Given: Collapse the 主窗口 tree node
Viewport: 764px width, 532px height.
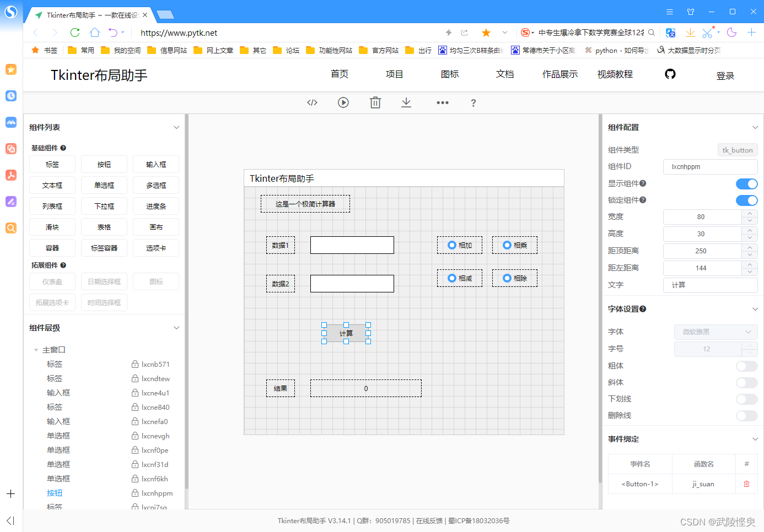Looking at the screenshot, I should [36, 350].
